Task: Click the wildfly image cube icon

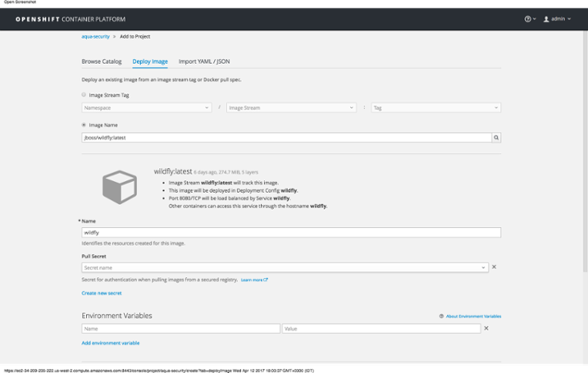Action: [x=120, y=187]
